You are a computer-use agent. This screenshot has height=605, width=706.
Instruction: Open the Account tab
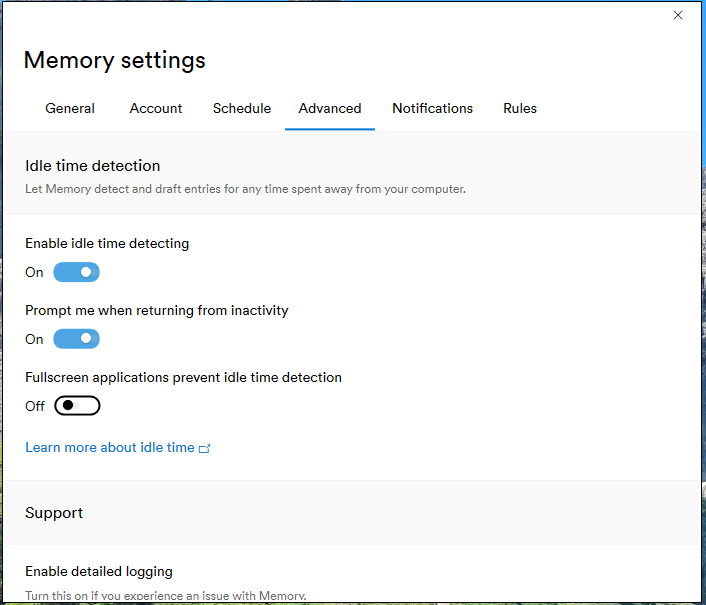point(156,108)
